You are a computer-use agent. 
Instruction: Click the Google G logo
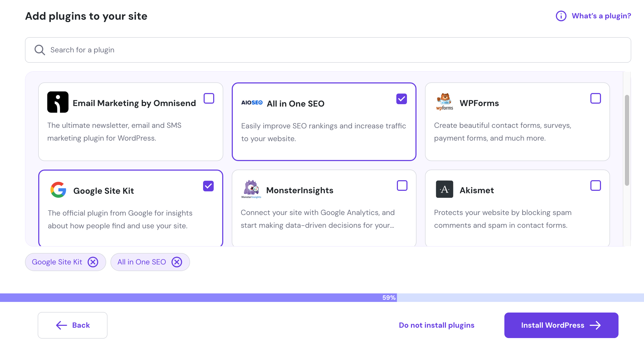(x=58, y=190)
